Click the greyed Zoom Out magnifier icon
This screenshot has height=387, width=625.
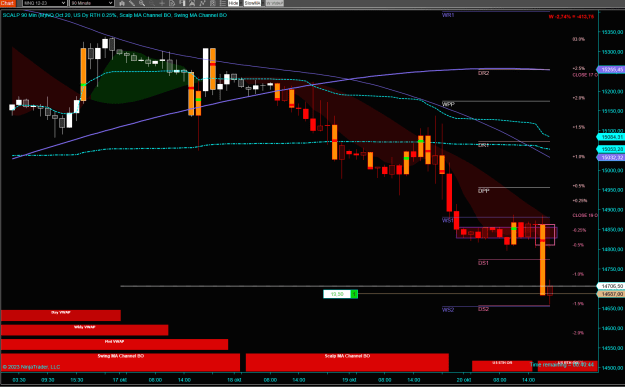coord(151,3)
